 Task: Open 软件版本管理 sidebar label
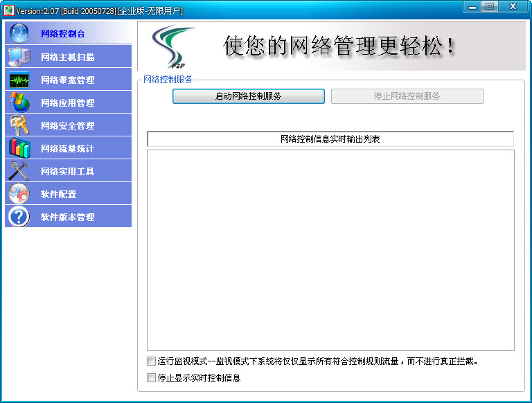[67, 217]
